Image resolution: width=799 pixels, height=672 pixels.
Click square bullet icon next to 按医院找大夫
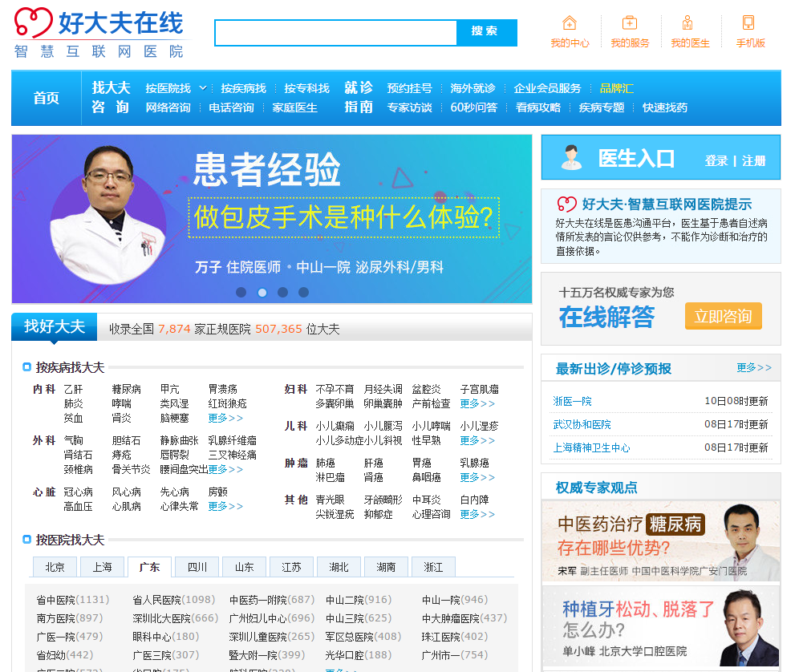pyautogui.click(x=27, y=539)
